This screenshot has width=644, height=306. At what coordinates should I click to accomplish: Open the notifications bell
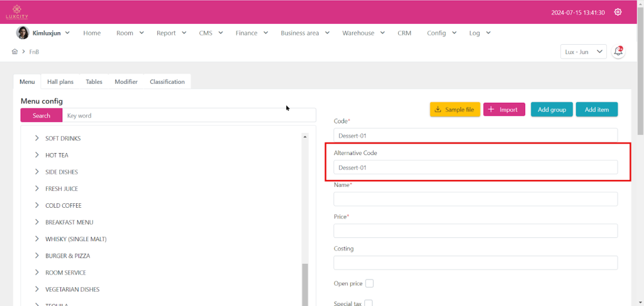618,52
